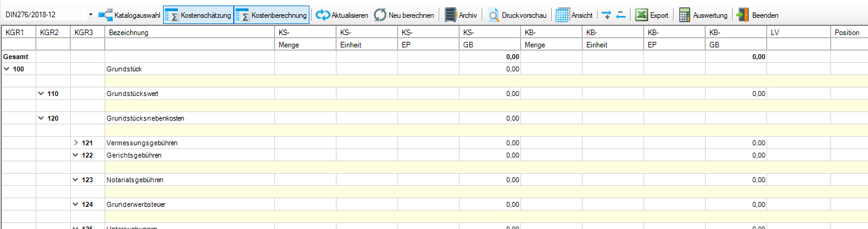Collapse cost group 124 Grunderwerbsteuer
868x229 pixels.
76,204
